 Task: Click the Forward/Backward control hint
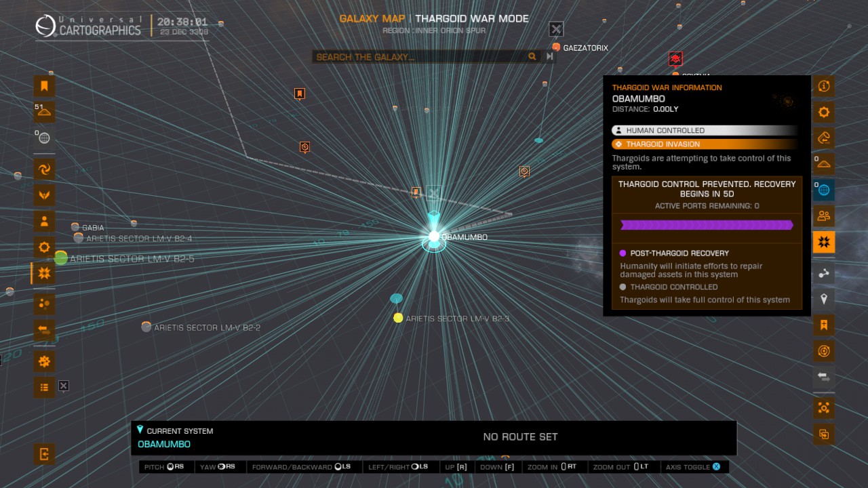tap(302, 467)
